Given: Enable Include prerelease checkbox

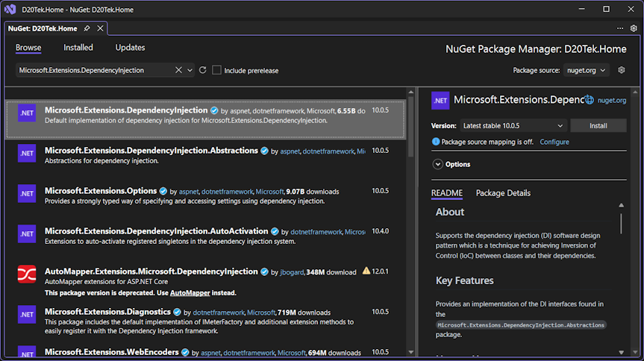Looking at the screenshot, I should (216, 70).
